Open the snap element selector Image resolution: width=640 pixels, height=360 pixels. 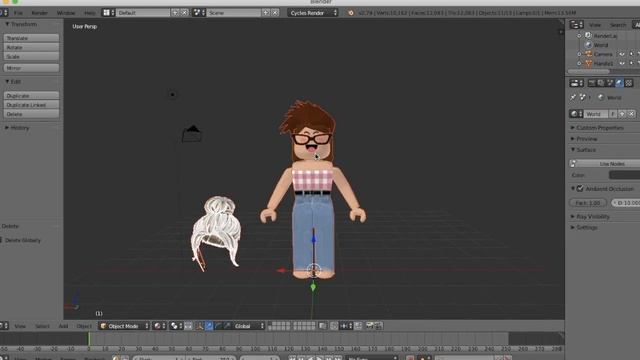tap(346, 326)
